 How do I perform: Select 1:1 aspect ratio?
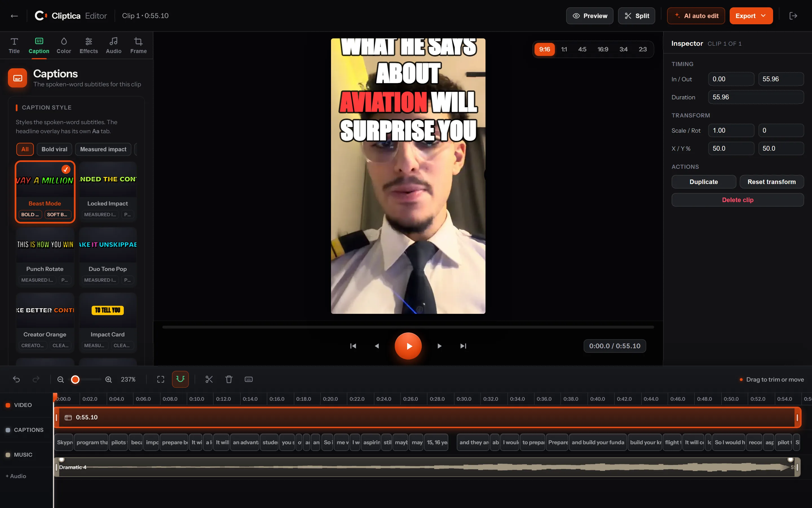564,49
